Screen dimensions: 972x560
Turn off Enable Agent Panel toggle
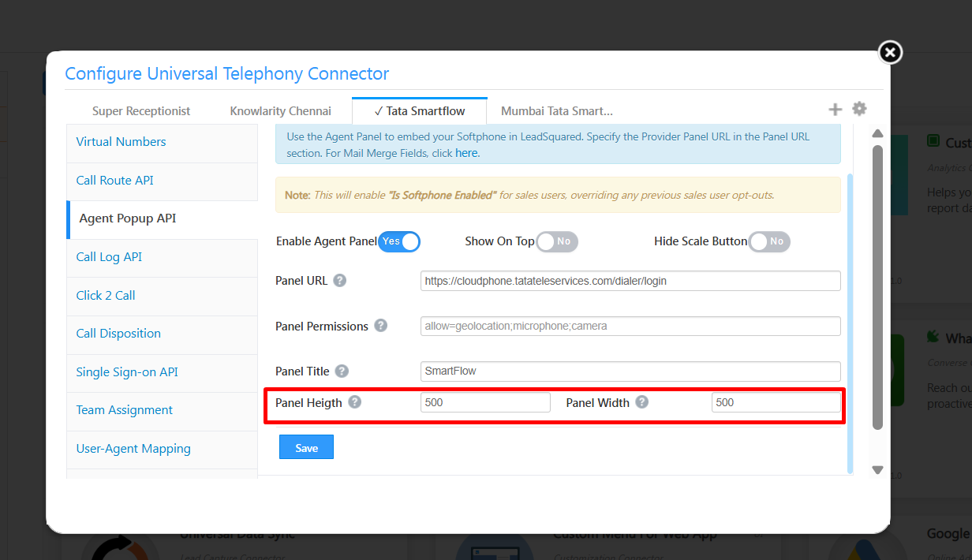click(x=399, y=241)
